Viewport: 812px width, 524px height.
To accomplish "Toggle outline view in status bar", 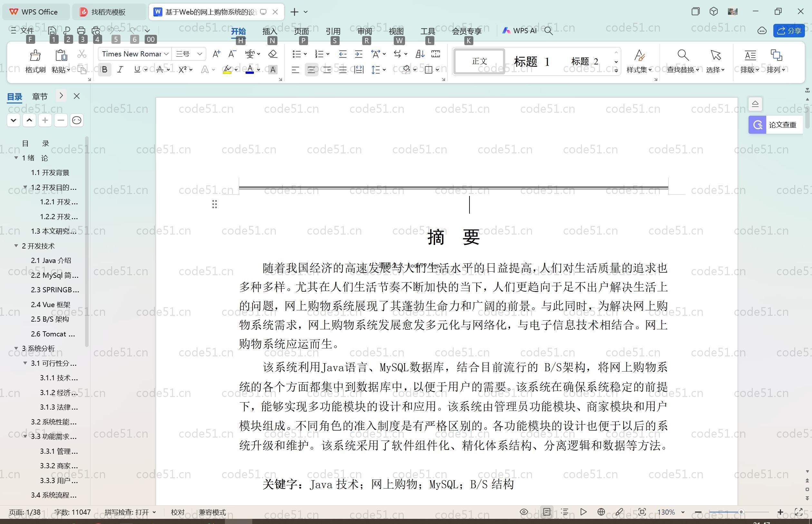I will point(565,512).
